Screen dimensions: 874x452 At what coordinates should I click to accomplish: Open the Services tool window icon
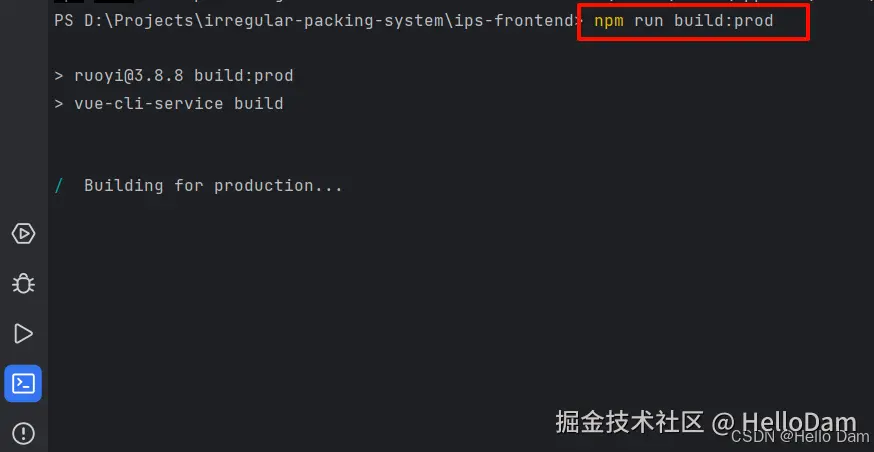23,234
